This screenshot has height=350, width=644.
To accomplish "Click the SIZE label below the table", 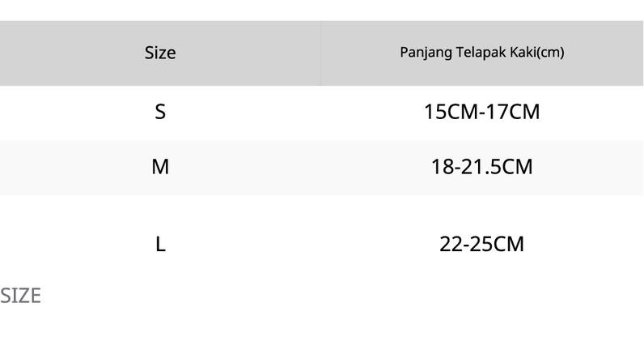I will [x=20, y=296].
